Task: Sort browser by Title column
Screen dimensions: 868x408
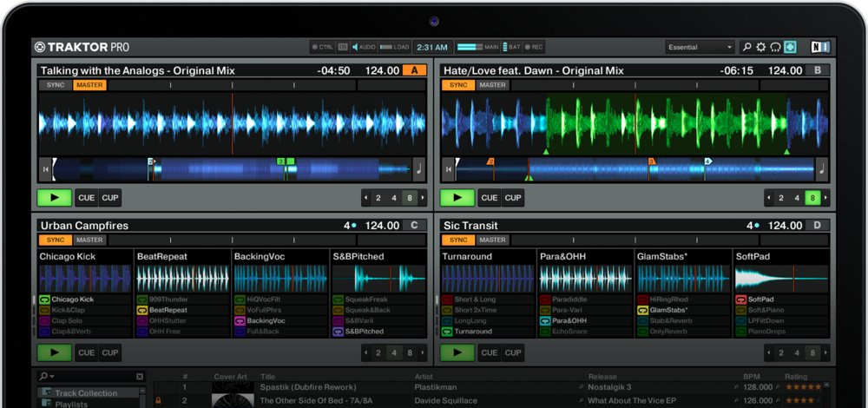Action: [267, 377]
